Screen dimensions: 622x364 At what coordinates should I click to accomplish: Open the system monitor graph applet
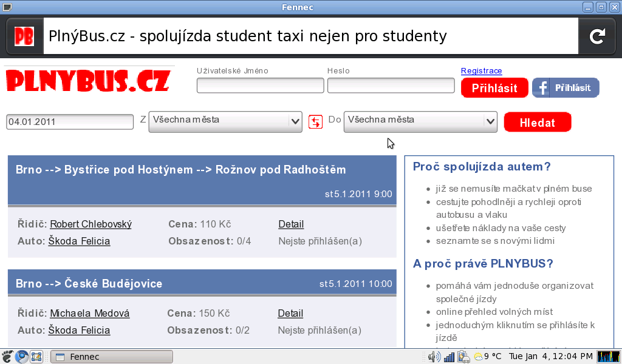click(x=609, y=357)
